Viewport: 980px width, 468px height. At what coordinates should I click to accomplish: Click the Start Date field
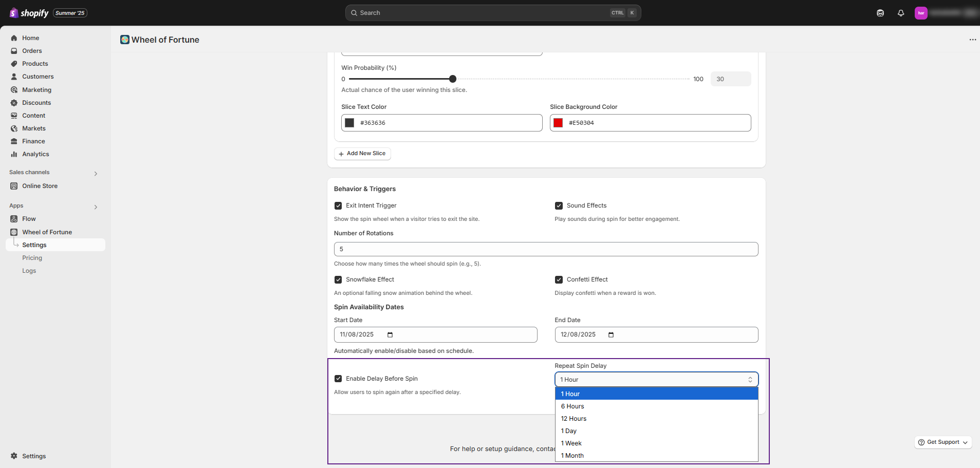coord(435,335)
